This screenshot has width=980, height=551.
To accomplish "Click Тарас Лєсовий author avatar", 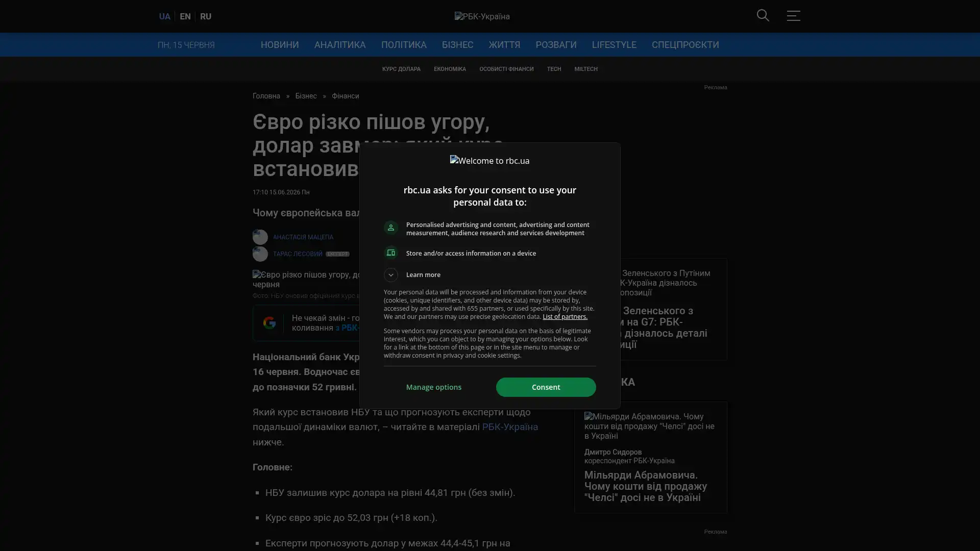I will point(260,254).
